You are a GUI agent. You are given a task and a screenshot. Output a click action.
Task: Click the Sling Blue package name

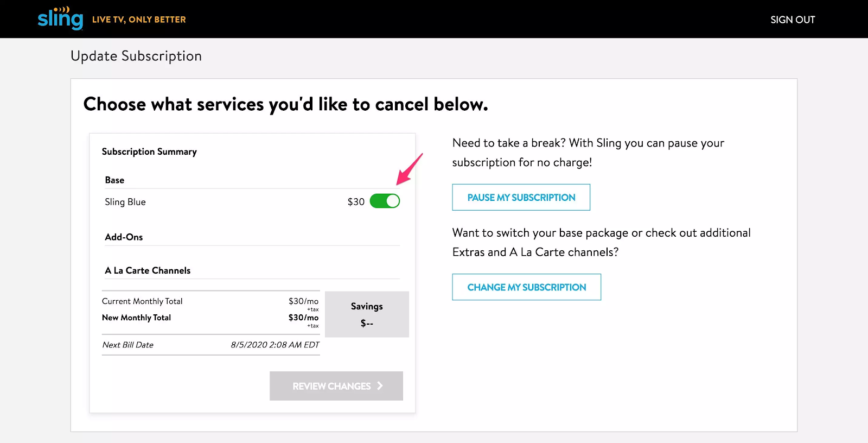125,202
